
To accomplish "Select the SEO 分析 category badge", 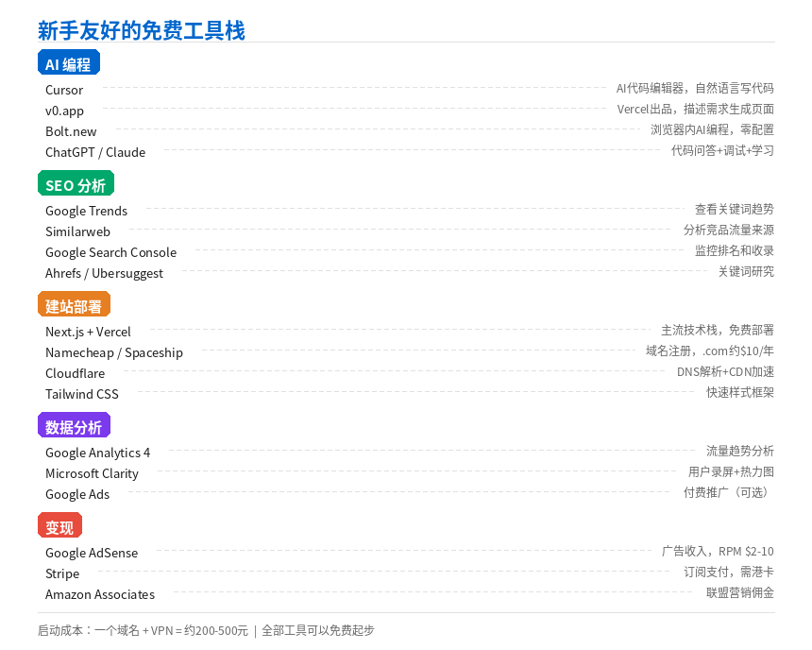I will [76, 183].
